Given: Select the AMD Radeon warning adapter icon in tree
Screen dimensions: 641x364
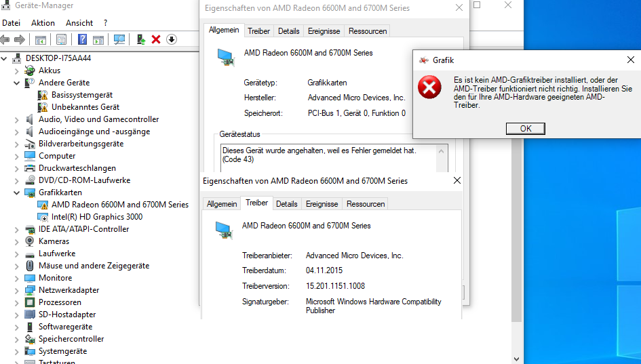Looking at the screenshot, I should click(43, 205).
